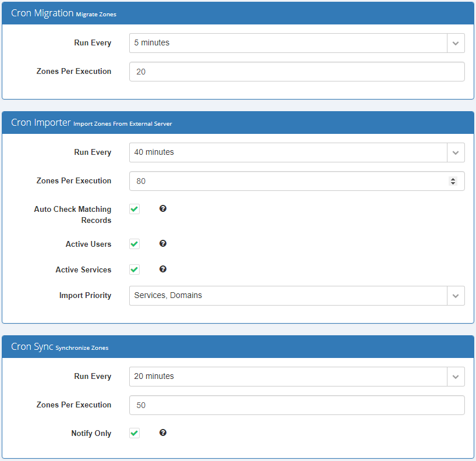Image resolution: width=476 pixels, height=461 pixels.
Task: Toggle Auto Check Matching Records checkbox
Action: click(x=134, y=209)
